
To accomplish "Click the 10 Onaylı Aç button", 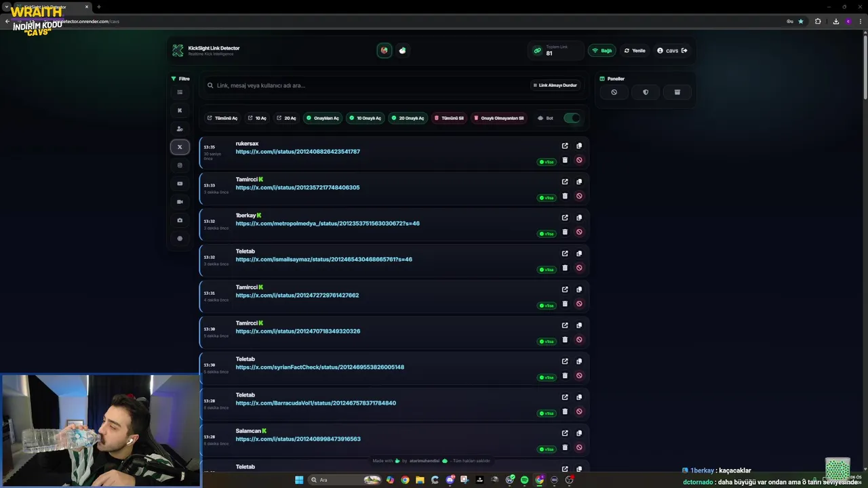I will pos(365,118).
